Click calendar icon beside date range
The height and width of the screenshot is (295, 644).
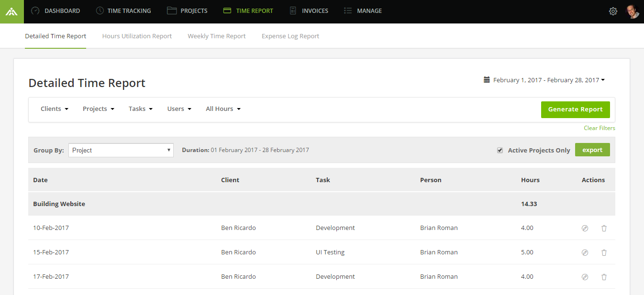click(x=487, y=80)
